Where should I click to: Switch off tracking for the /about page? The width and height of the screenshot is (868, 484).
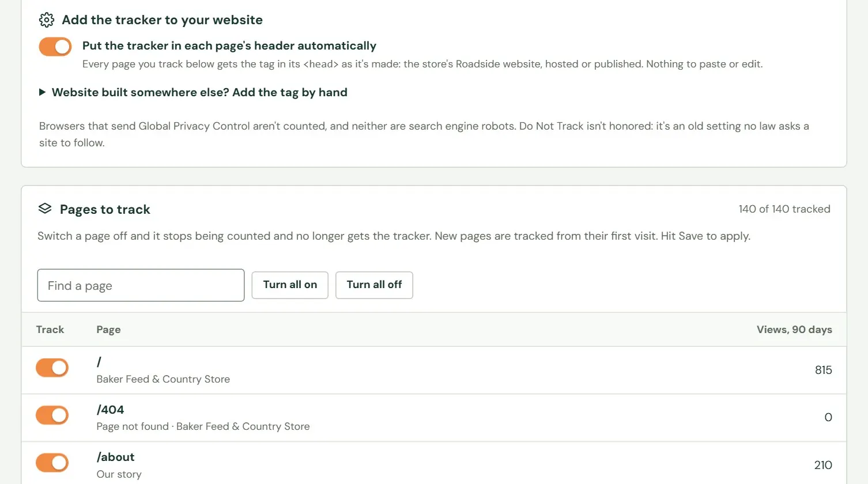[x=52, y=463]
